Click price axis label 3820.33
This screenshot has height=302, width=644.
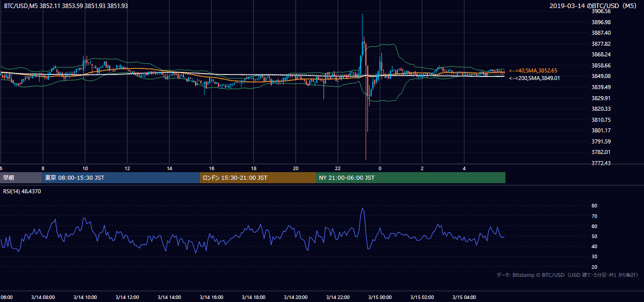[601, 109]
